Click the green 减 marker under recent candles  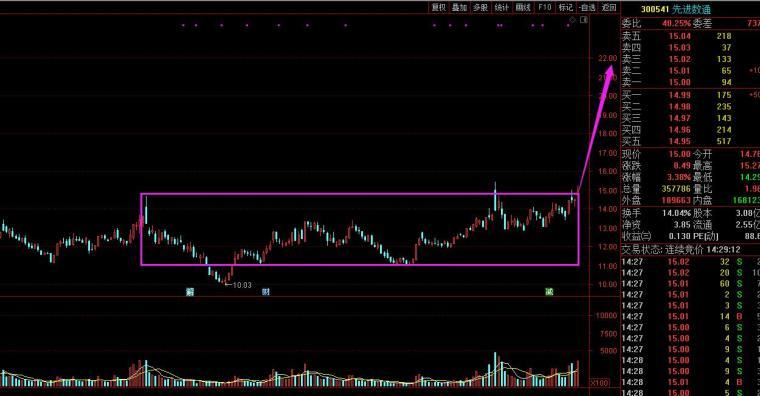[549, 292]
